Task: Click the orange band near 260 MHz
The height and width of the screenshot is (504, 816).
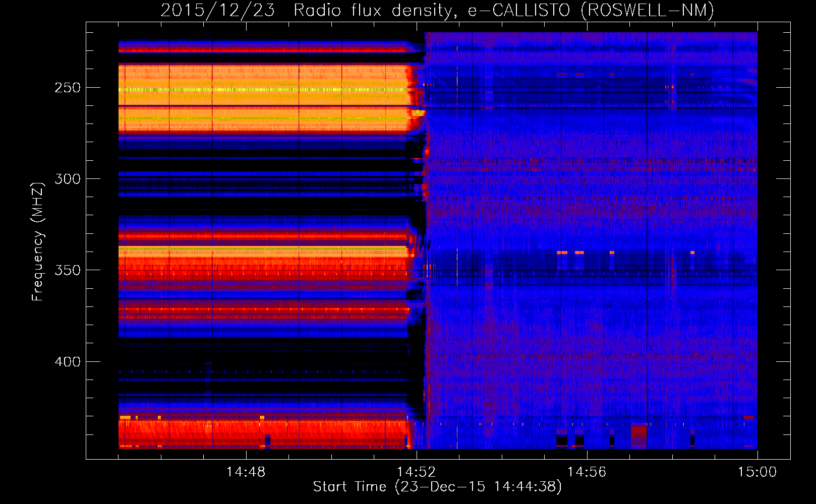Action: tap(262, 119)
